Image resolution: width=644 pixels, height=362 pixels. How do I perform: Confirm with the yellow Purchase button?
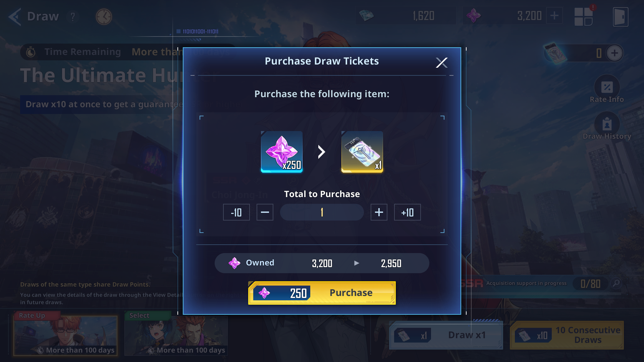322,293
